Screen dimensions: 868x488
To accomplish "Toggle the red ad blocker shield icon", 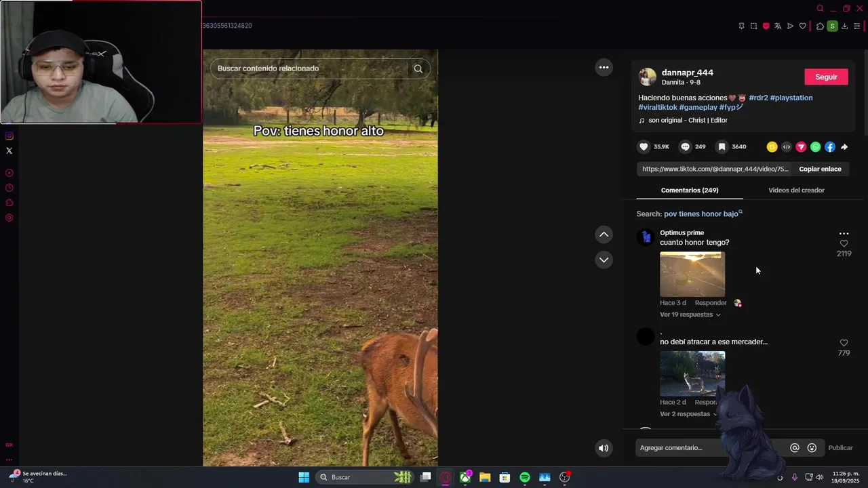I will click(x=766, y=26).
